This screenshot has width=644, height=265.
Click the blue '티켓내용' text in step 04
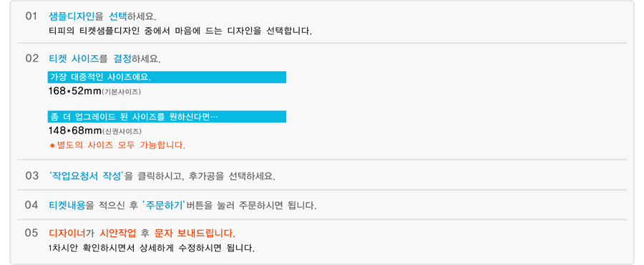(67, 205)
